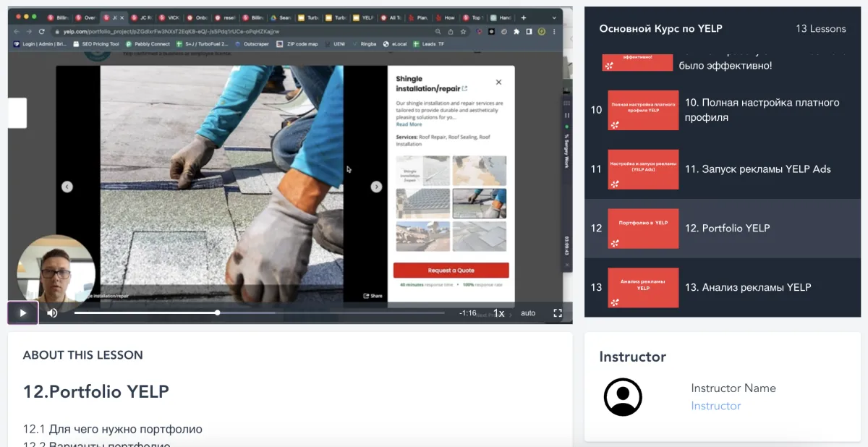Click the red Request a Quote button
Screen dimensions: 868x447
451,271
